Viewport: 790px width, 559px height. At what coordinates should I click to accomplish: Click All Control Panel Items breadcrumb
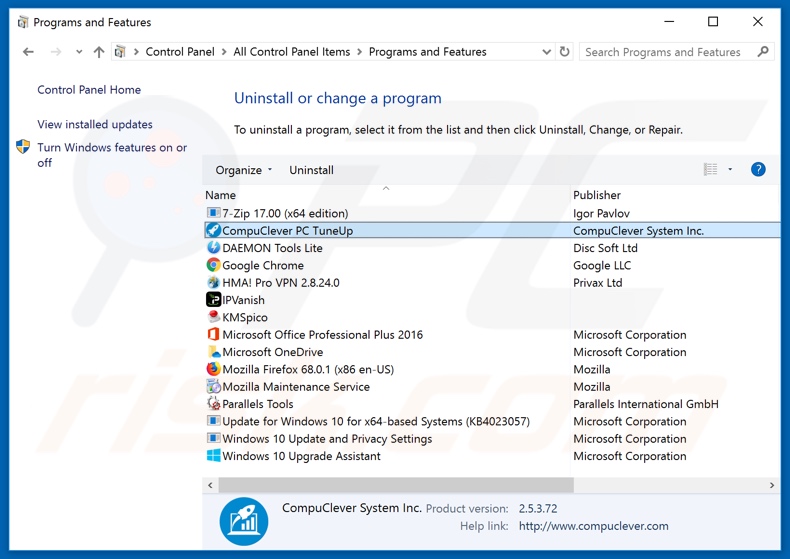292,51
